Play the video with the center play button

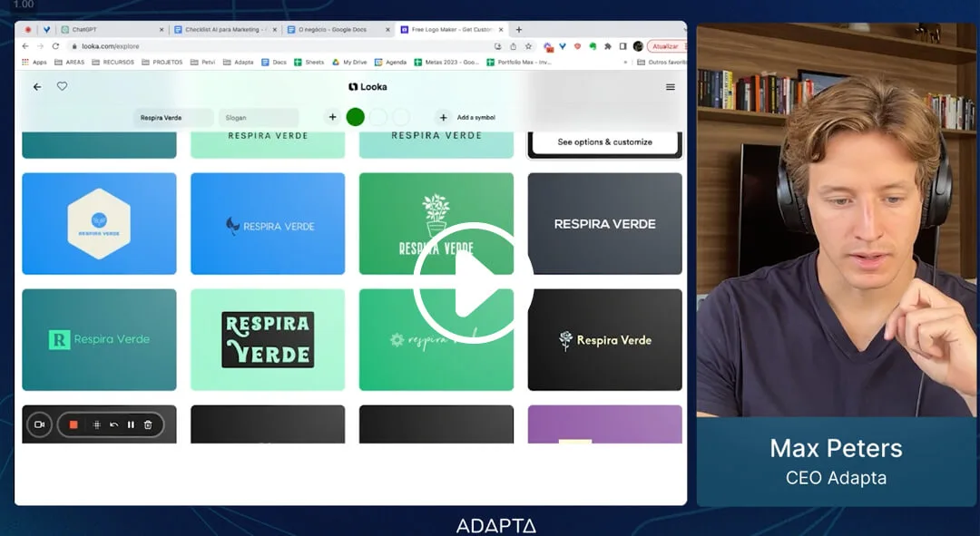[473, 282]
